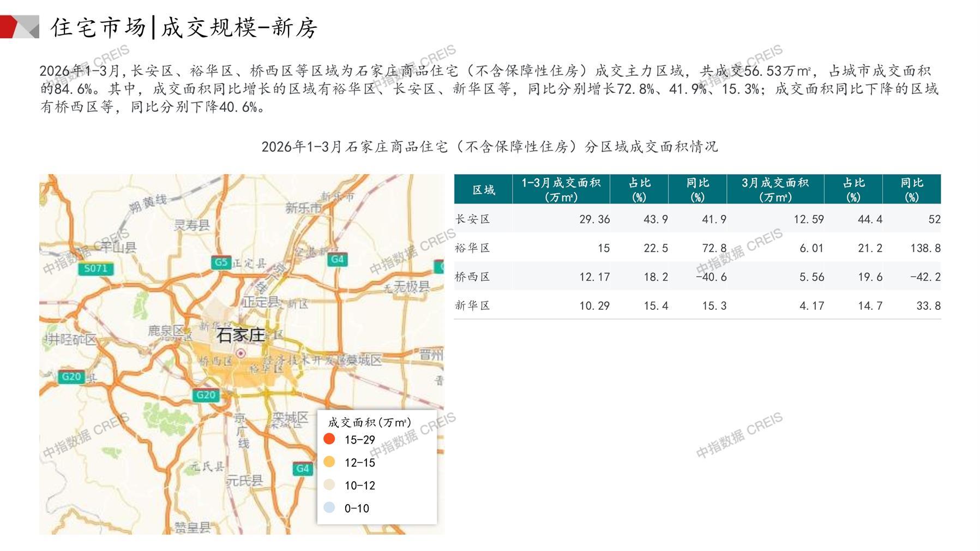Click the G20 badge below 井陉矿区
This screenshot has height=551, width=980.
tap(71, 376)
